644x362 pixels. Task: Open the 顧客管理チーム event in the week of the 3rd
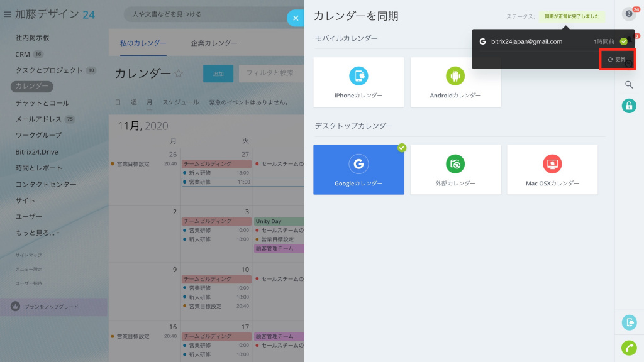[279, 248]
